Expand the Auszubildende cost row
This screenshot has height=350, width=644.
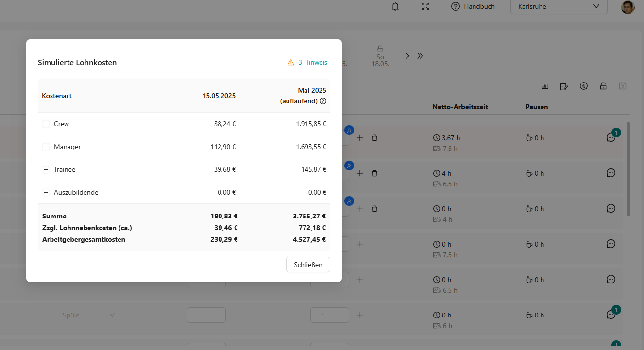tap(46, 193)
